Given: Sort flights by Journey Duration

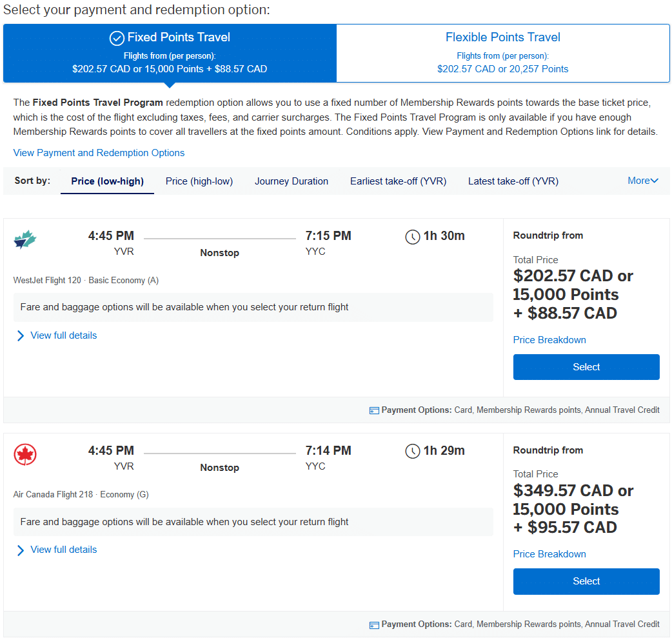Looking at the screenshot, I should click(292, 181).
